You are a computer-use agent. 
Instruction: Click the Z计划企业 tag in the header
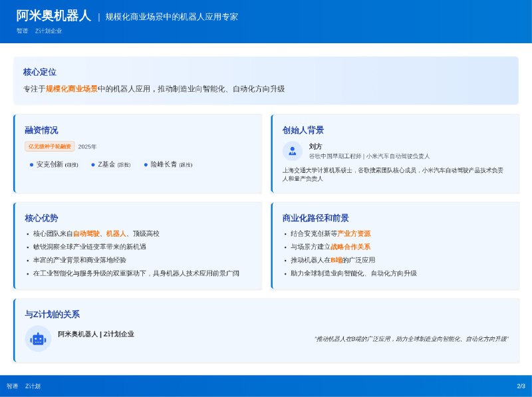coord(49,31)
